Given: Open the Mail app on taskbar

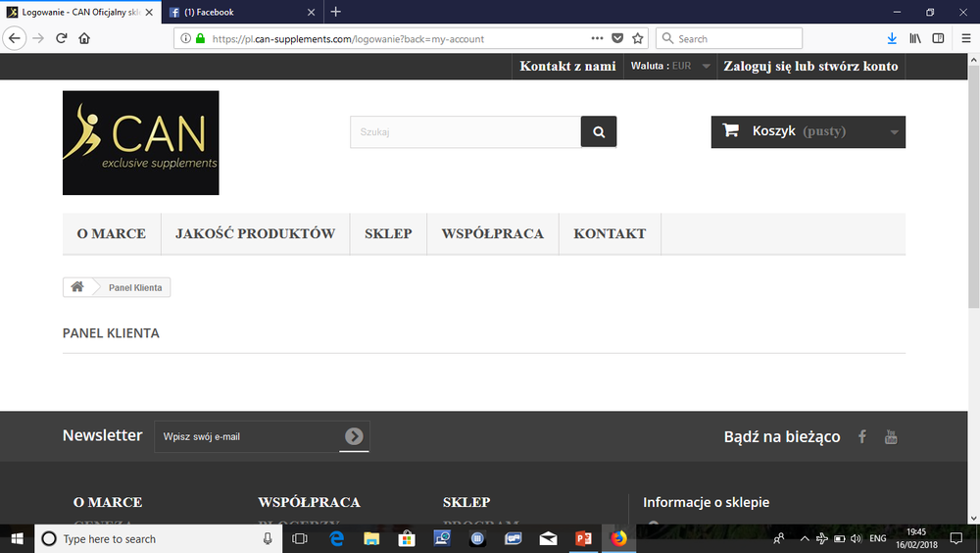Looking at the screenshot, I should click(548, 538).
